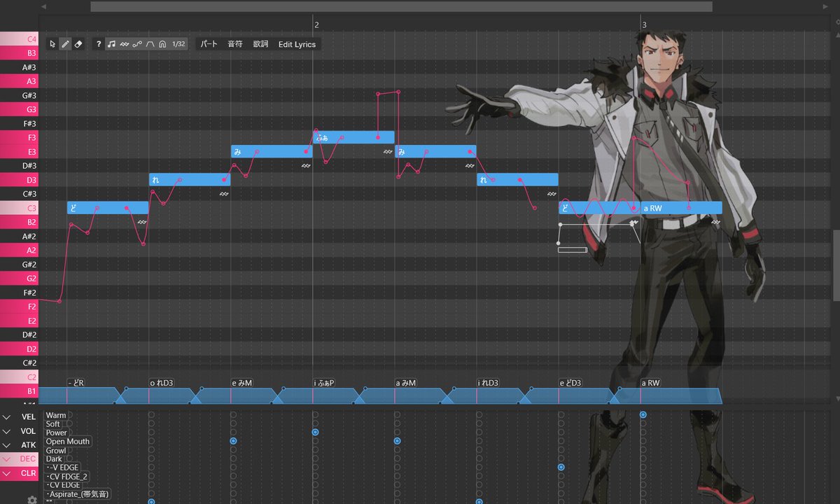The image size is (840, 504).
Task: Click the A#2 piano key
Action: coord(19,236)
